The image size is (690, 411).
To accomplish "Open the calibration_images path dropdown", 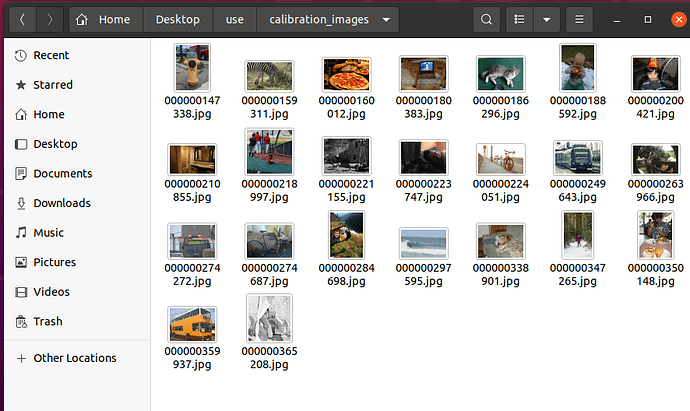I will point(386,20).
